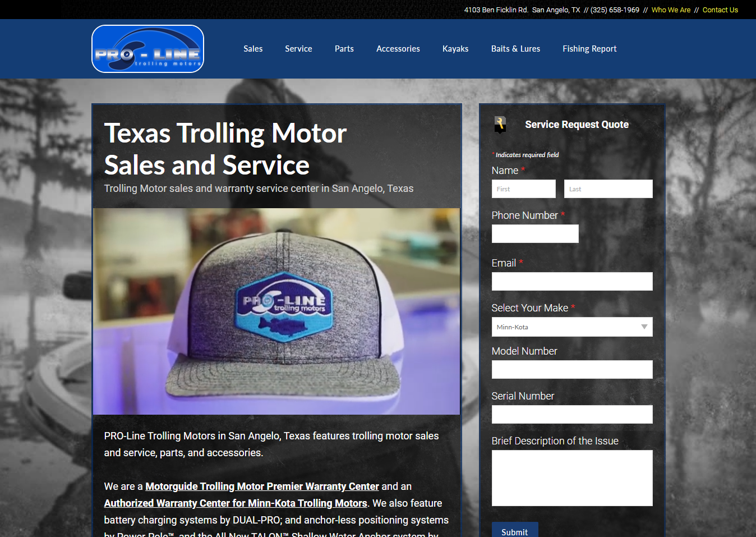The height and width of the screenshot is (537, 756).
Task: Focus the Last name field
Action: (x=608, y=189)
